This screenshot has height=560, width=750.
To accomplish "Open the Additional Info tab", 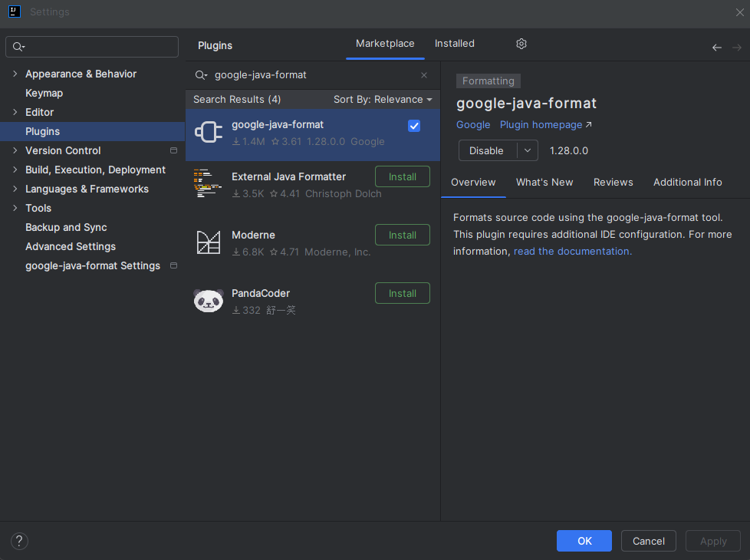I will pos(687,183).
